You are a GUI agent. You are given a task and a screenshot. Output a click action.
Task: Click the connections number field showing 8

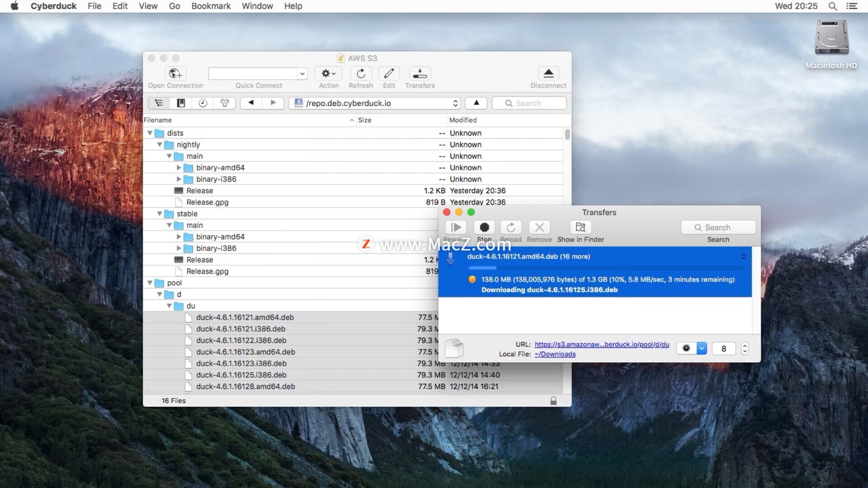pyautogui.click(x=723, y=348)
